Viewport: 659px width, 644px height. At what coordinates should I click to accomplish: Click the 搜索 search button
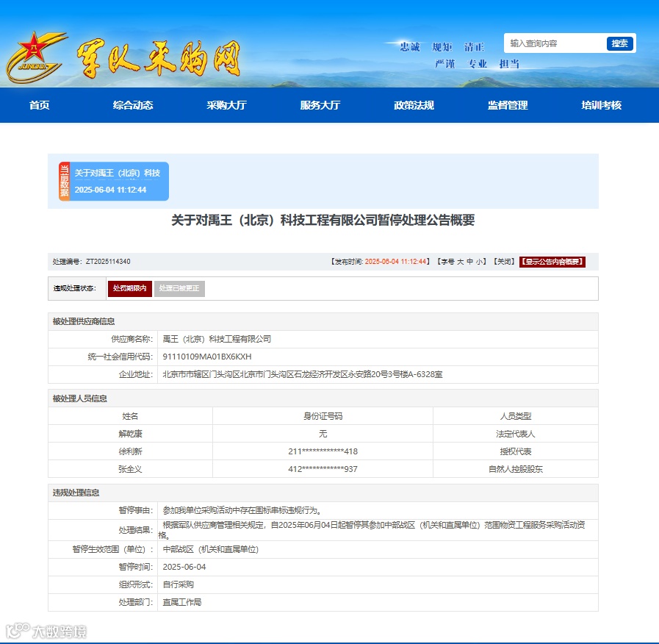619,43
